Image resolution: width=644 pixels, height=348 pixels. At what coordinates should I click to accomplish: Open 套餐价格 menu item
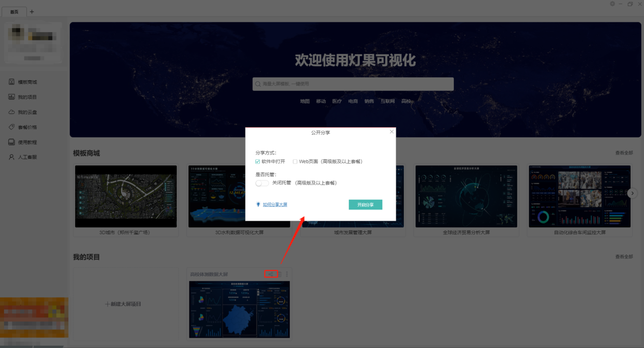(28, 127)
